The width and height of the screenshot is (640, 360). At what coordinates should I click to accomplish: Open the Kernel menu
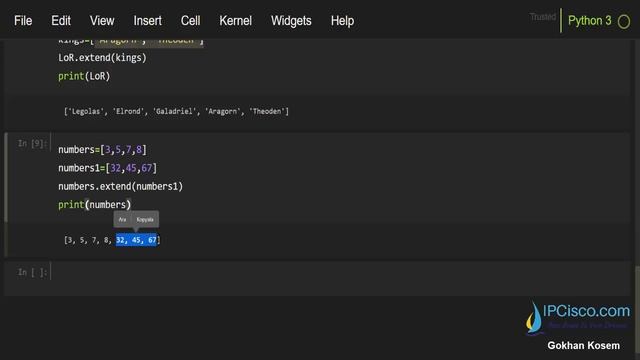pos(236,21)
